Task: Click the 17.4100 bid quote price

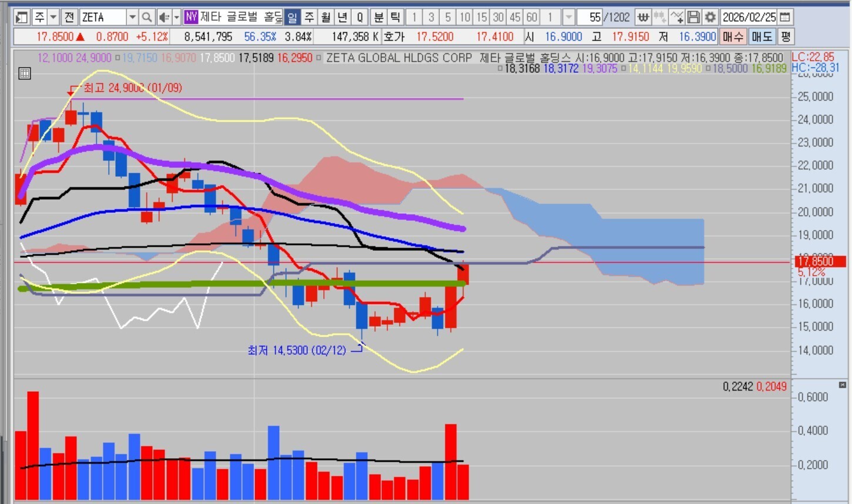Action: click(x=495, y=36)
